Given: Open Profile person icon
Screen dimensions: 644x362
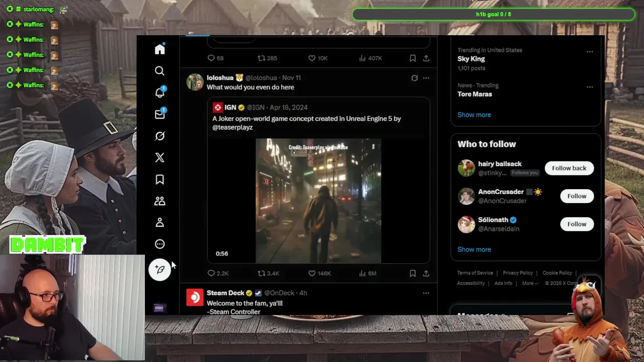Looking at the screenshot, I should [x=159, y=222].
